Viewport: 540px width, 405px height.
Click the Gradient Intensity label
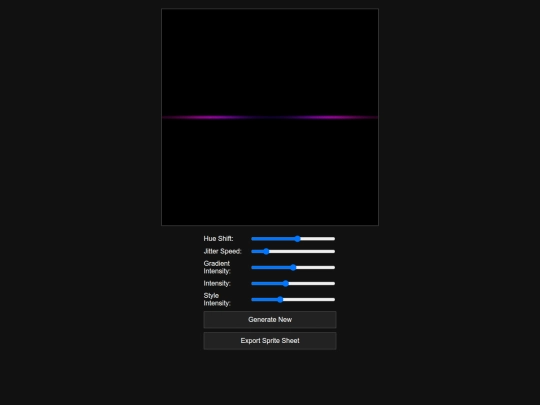(217, 267)
